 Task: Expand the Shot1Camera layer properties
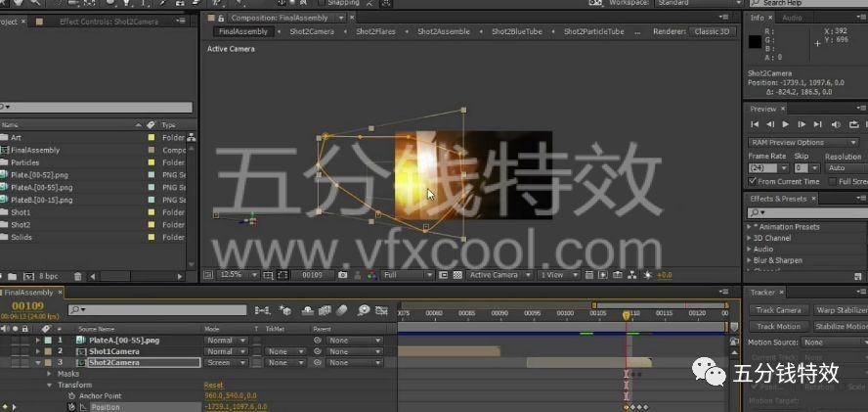[x=38, y=351]
